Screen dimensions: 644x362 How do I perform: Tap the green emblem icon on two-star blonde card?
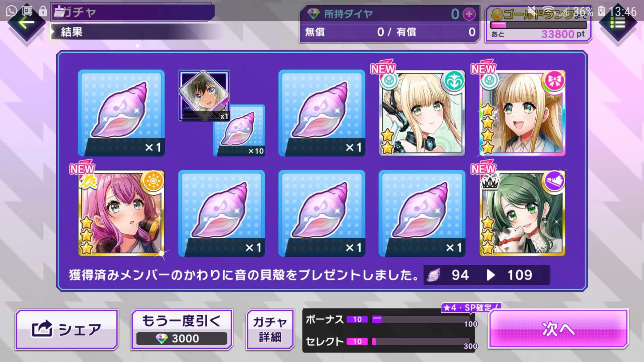tap(454, 81)
